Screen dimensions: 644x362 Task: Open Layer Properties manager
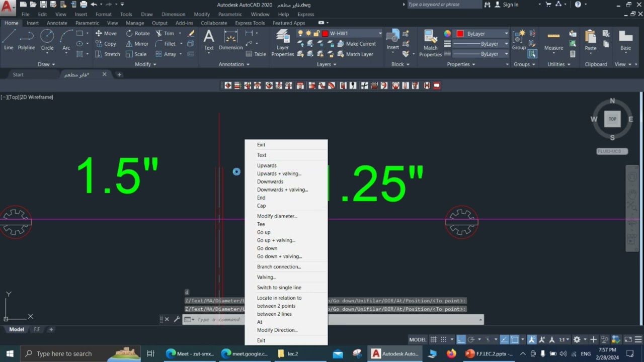(x=283, y=43)
